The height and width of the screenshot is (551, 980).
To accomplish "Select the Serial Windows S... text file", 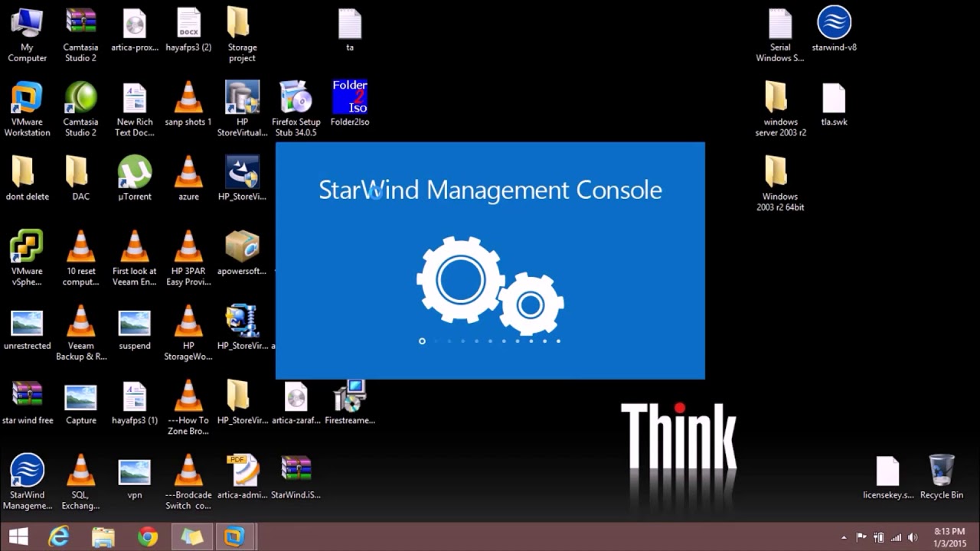I will [x=780, y=35].
